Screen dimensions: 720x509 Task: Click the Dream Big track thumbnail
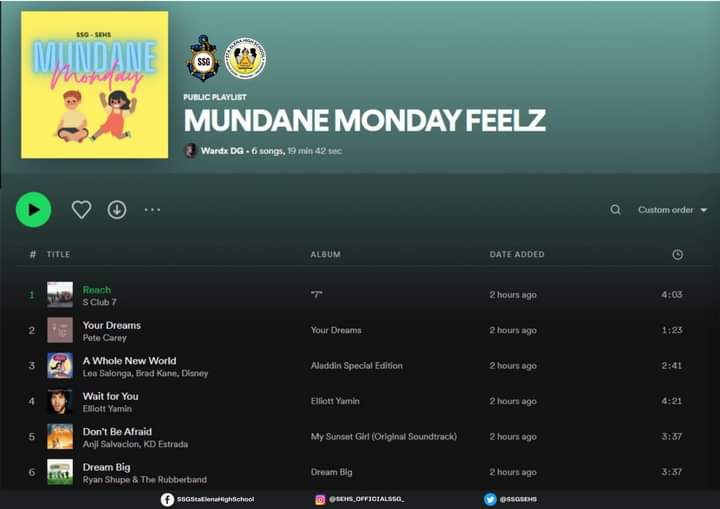(x=60, y=472)
